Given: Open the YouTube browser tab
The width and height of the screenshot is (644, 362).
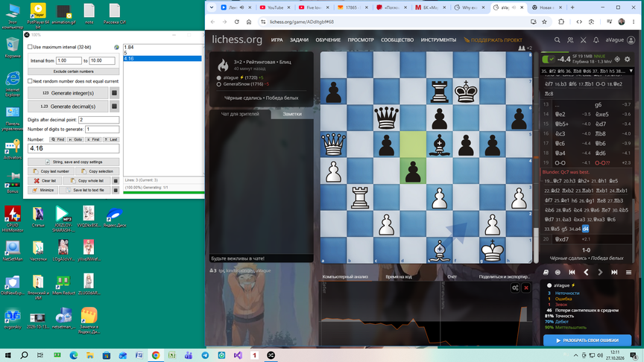Looking at the screenshot, I should 274,7.
